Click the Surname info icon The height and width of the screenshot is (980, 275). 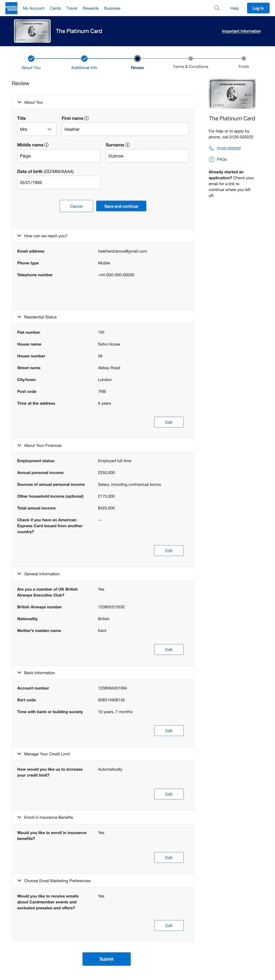pos(127,145)
